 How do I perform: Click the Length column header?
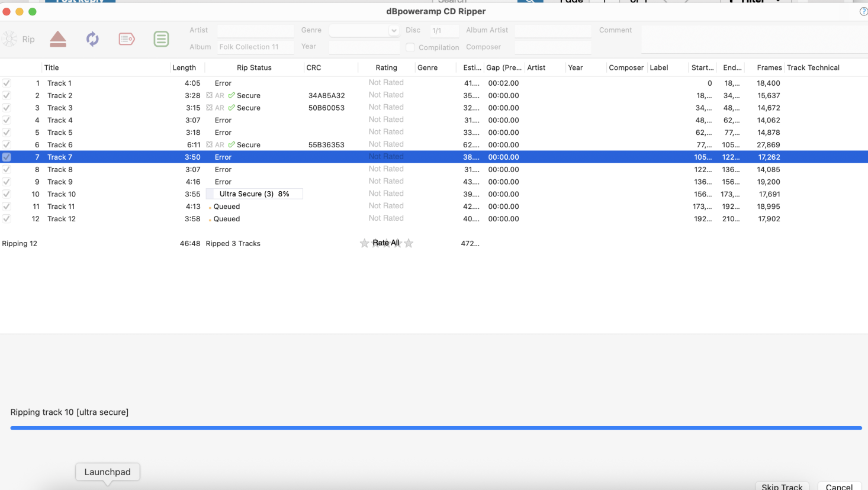click(x=184, y=67)
